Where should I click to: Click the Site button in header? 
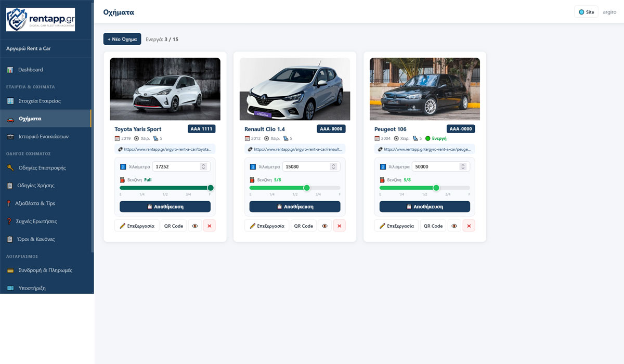(586, 12)
